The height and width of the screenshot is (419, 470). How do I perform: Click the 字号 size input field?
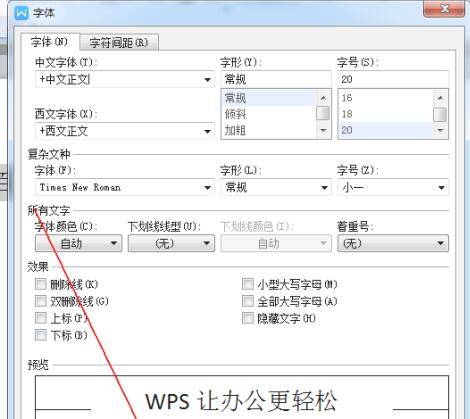click(x=393, y=79)
